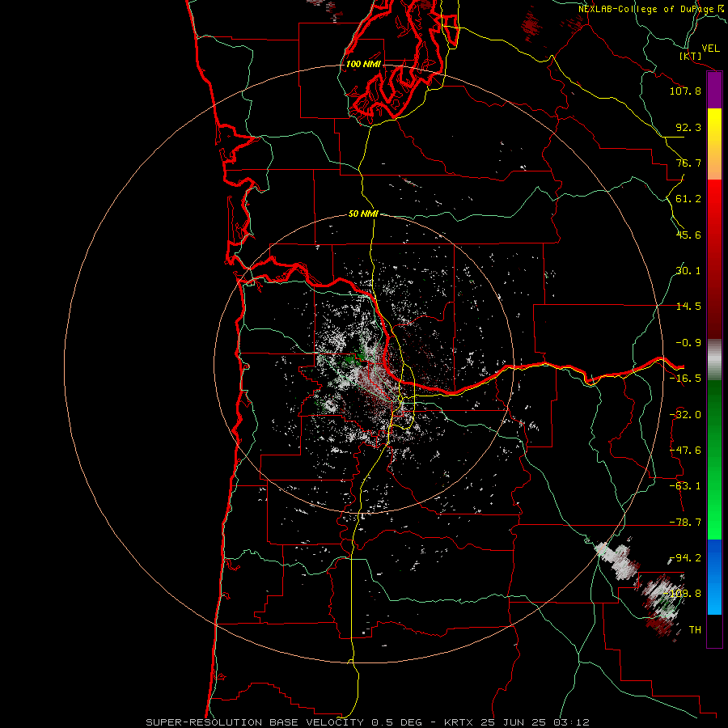The width and height of the screenshot is (728, 728).
Task: Click the -16.5 velocity scale value
Action: [685, 379]
